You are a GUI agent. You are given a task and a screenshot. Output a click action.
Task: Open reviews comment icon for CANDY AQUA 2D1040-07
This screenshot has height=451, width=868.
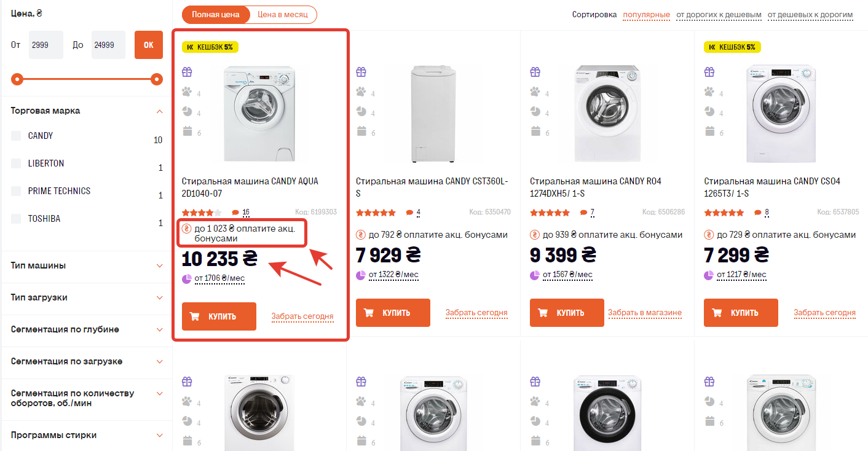[x=235, y=213]
